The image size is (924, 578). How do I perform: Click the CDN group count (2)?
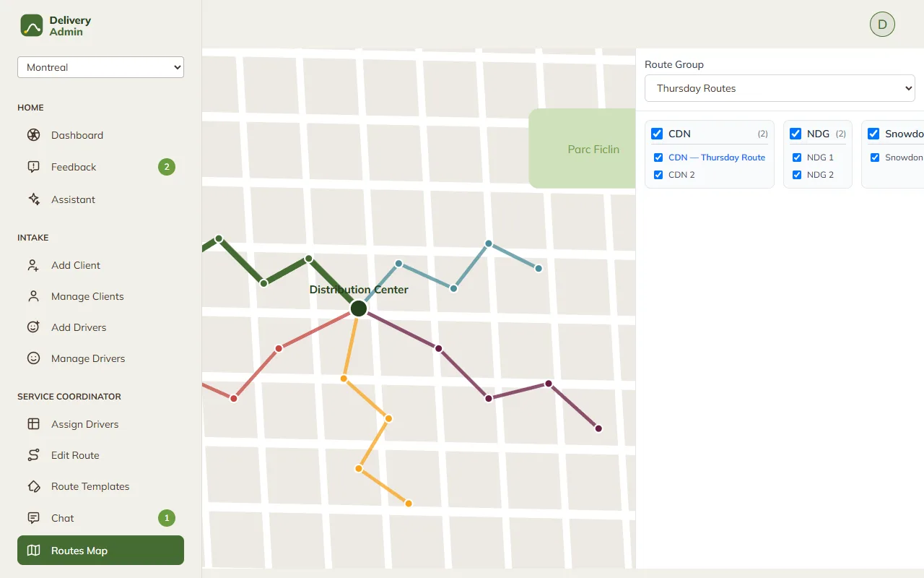[762, 134]
